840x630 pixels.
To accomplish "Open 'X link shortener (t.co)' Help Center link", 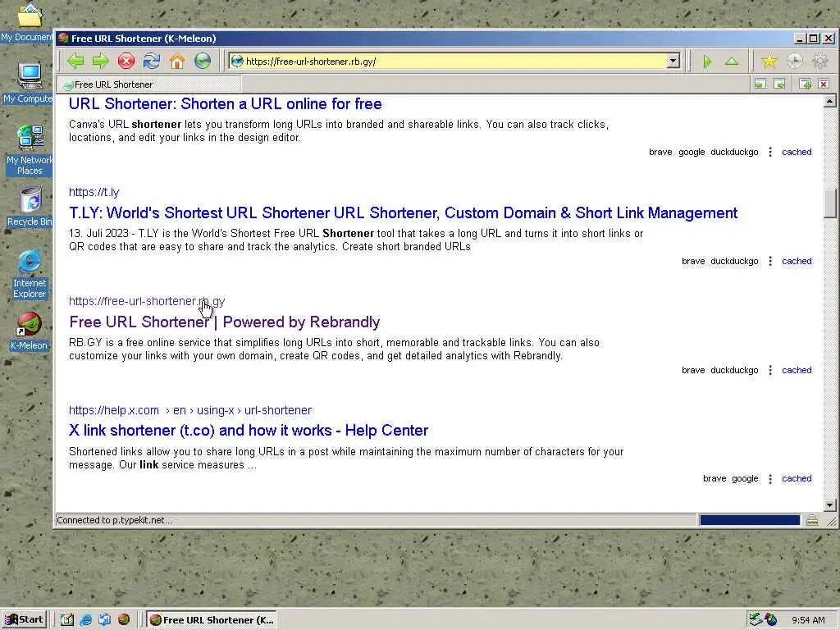I will point(249,431).
